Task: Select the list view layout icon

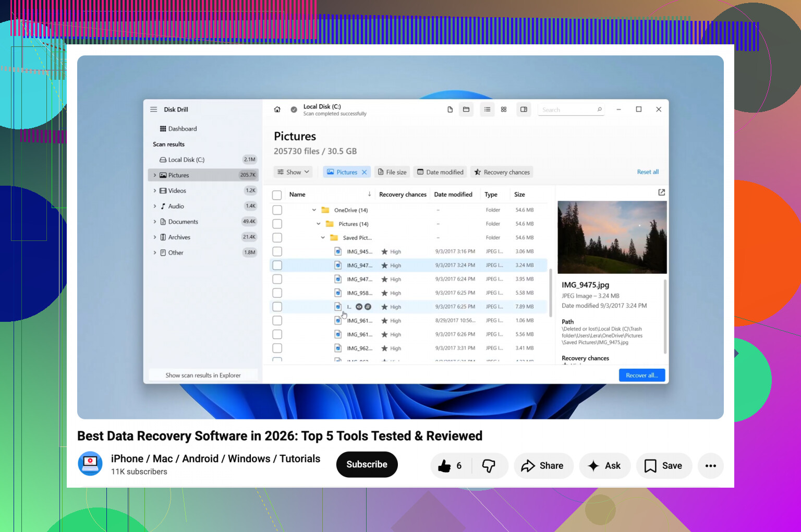Action: coord(487,110)
